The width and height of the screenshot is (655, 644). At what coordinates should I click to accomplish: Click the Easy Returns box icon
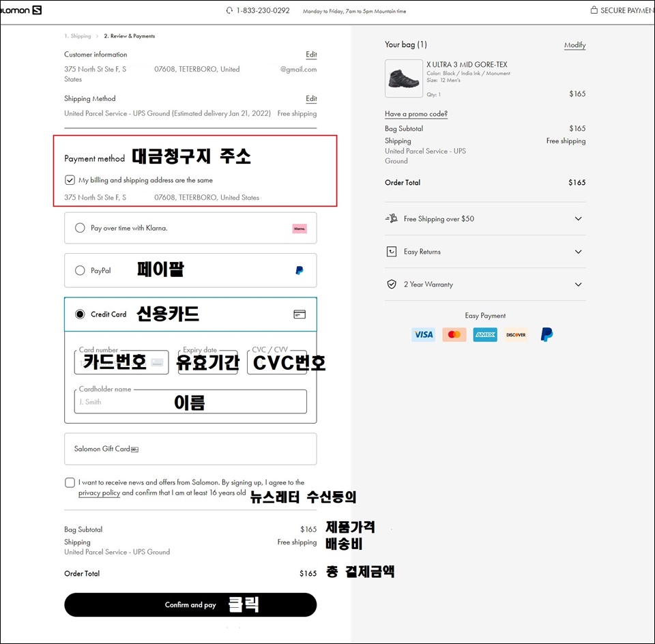[392, 252]
